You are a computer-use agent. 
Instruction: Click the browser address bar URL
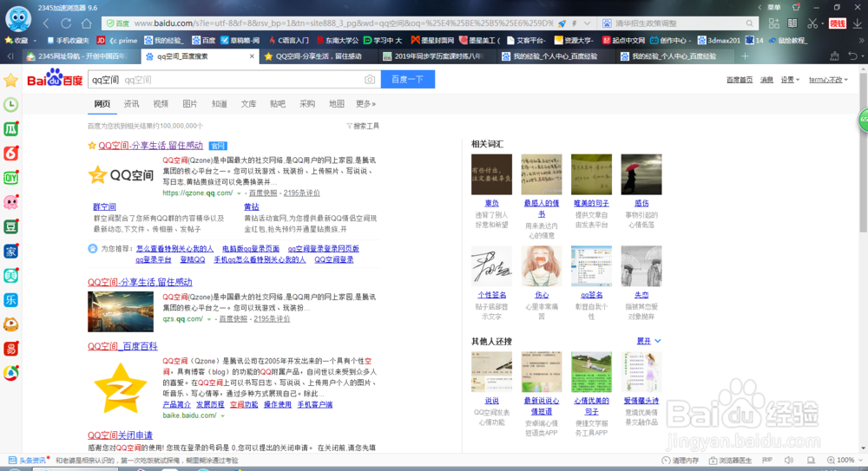pos(343,23)
